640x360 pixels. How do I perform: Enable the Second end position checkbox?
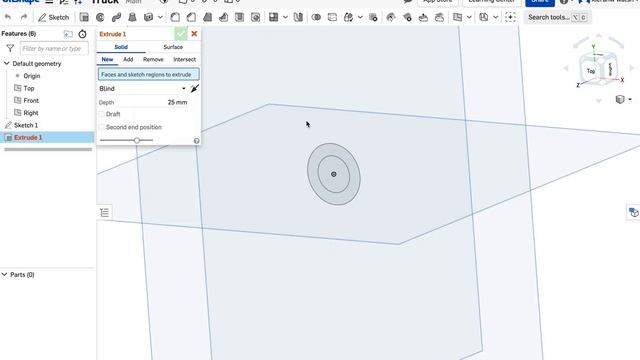[x=102, y=127]
